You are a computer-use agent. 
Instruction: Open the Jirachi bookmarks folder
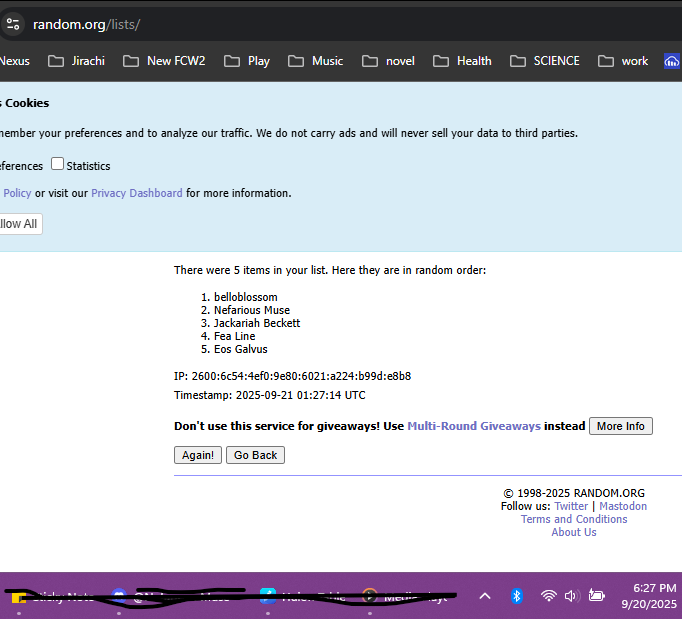(76, 61)
